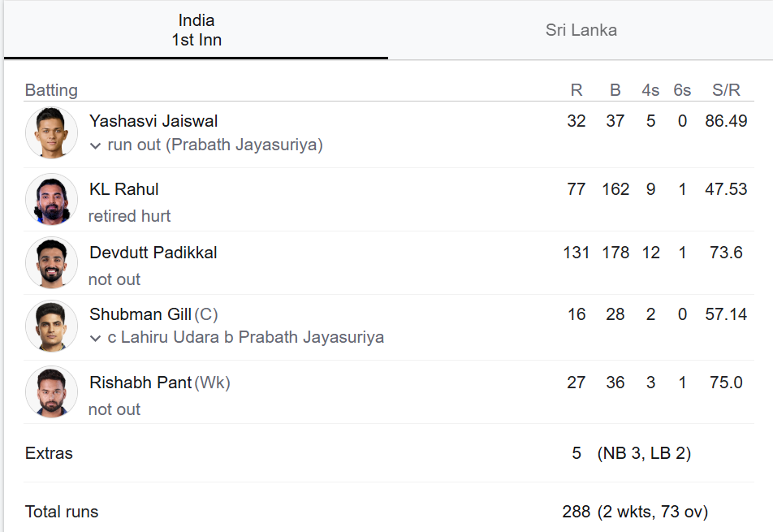Select Devdutt Padikkal's profile photo
This screenshot has height=532, width=773.
click(x=51, y=262)
